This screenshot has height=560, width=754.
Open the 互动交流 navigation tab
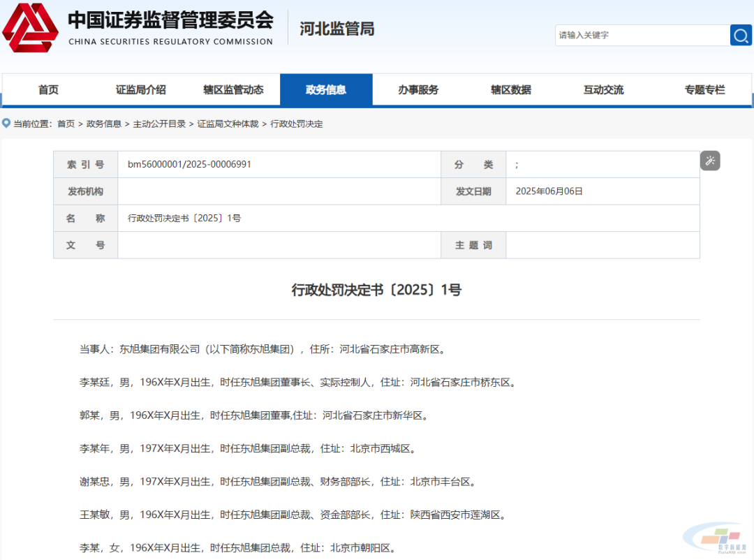(603, 90)
